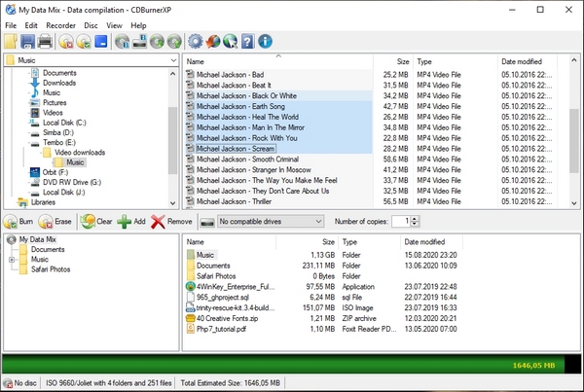
Task: Click the globe with cursor icon
Action: point(230,41)
